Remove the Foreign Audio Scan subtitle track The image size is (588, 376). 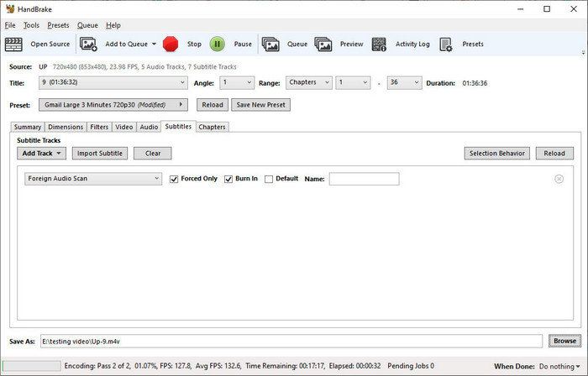pyautogui.click(x=559, y=179)
